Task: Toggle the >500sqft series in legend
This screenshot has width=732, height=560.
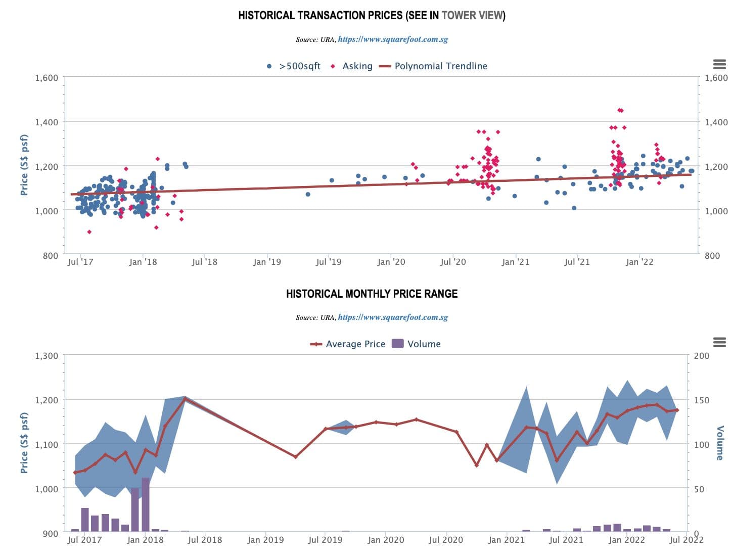Action: 293,66
